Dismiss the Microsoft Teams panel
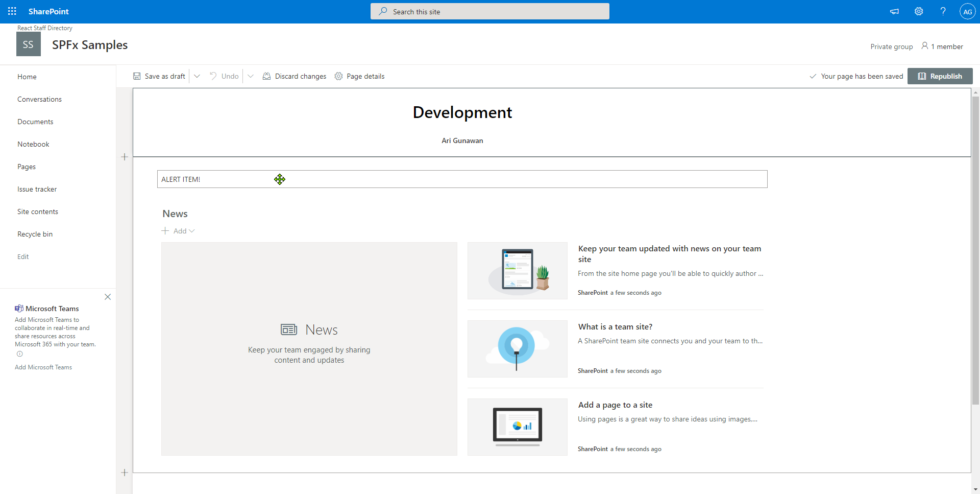 pos(108,297)
